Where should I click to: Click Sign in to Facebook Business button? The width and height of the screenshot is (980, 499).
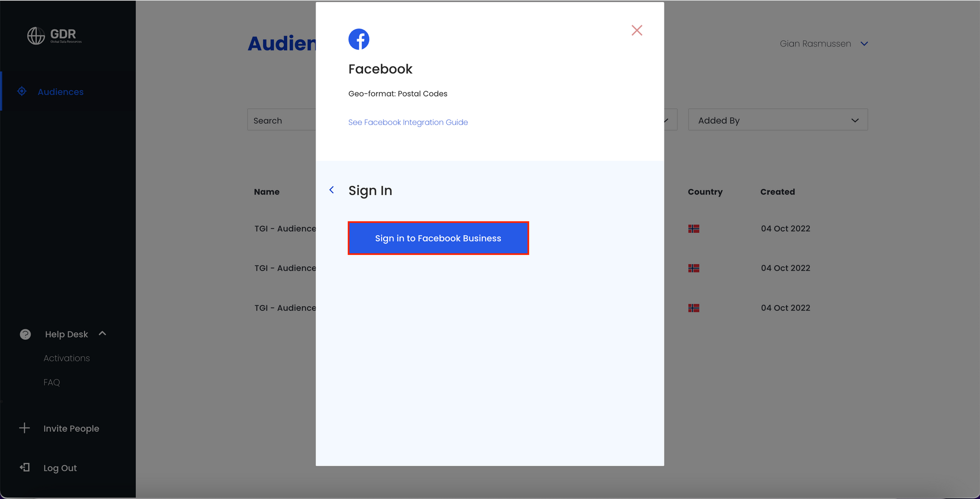point(438,238)
